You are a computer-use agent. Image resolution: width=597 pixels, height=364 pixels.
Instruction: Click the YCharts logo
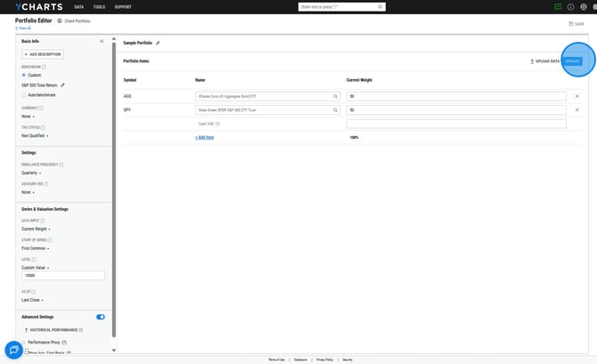coord(39,7)
